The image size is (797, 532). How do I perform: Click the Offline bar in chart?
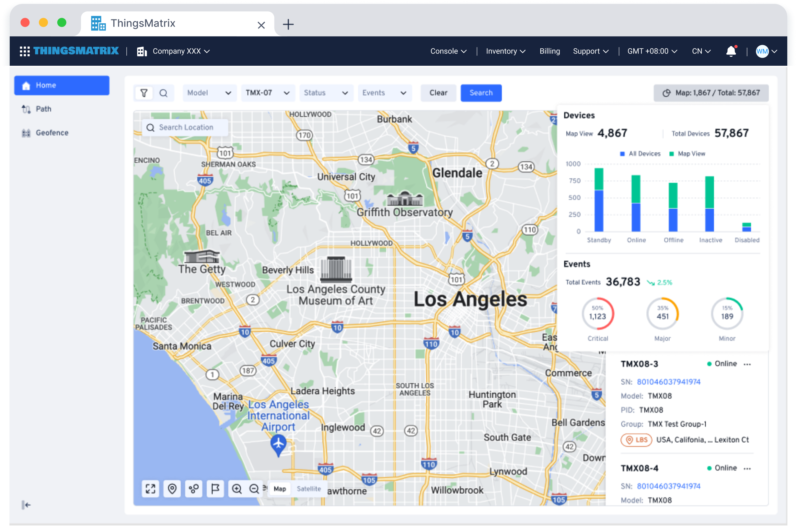673,207
